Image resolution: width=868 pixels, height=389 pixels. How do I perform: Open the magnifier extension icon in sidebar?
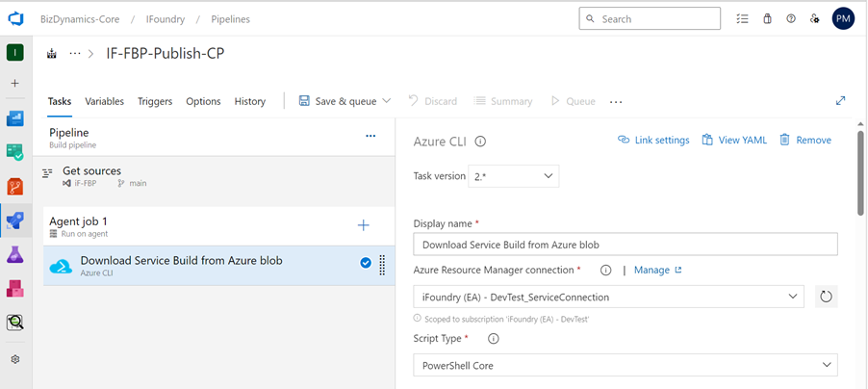[x=15, y=323]
